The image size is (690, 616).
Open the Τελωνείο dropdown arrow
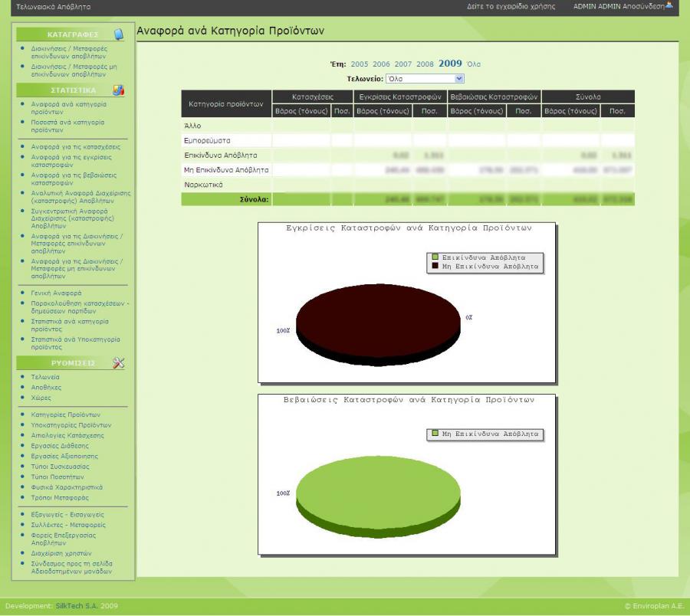click(459, 78)
